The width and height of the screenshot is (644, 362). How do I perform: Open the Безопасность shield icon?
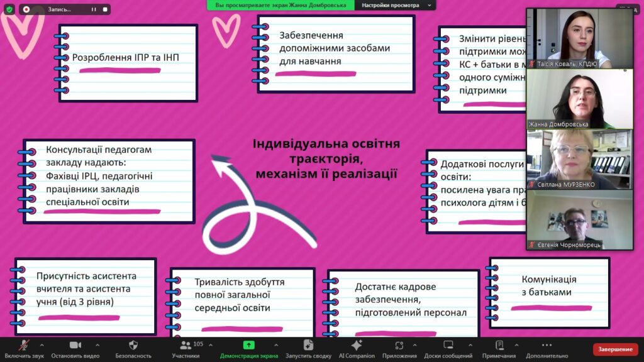pyautogui.click(x=133, y=346)
